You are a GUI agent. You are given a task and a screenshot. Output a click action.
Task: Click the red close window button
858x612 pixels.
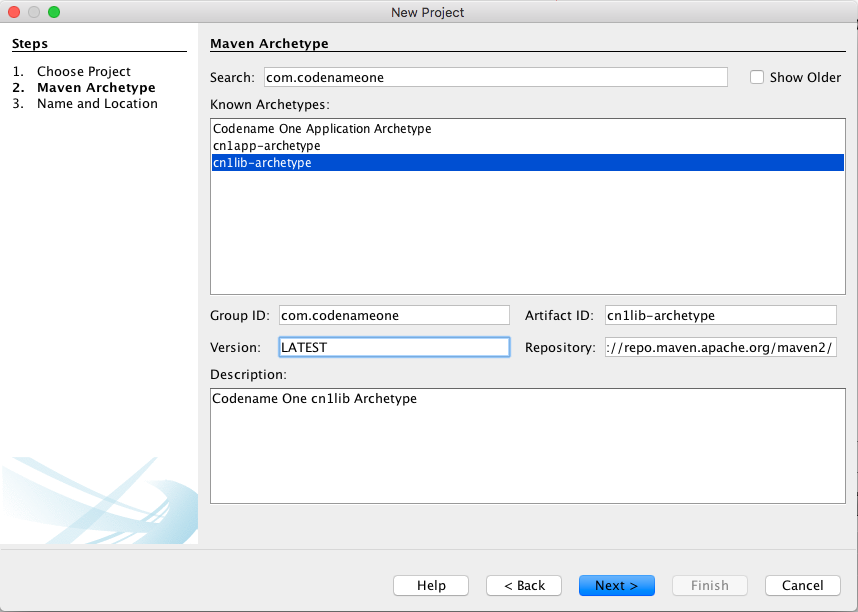13,12
